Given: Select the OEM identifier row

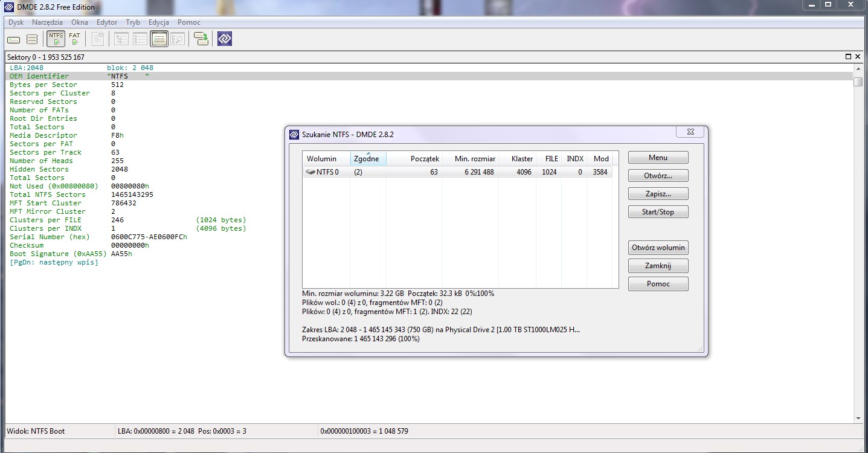Looking at the screenshot, I should (428, 76).
